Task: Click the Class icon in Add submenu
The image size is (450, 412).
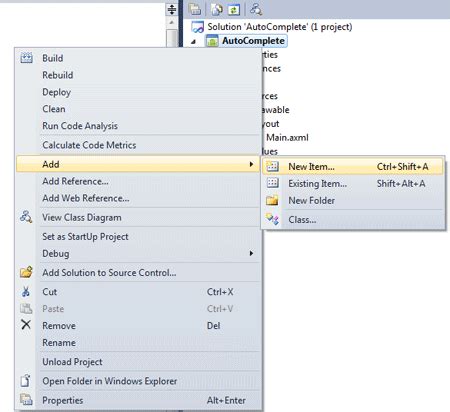Action: point(272,219)
